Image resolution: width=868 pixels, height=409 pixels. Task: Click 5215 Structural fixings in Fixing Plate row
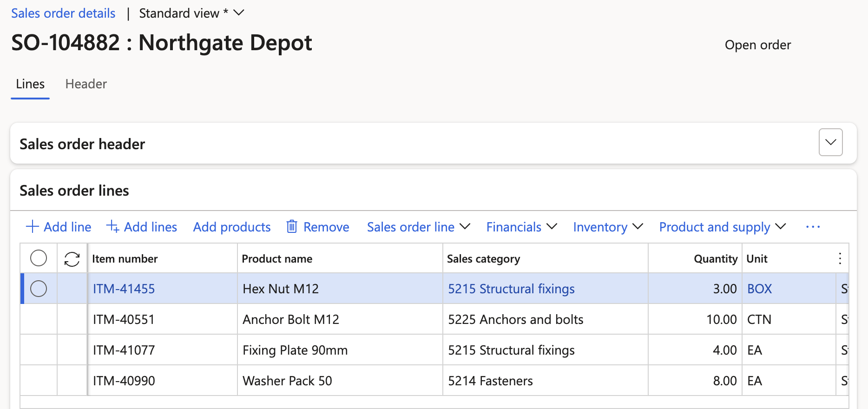tap(511, 350)
